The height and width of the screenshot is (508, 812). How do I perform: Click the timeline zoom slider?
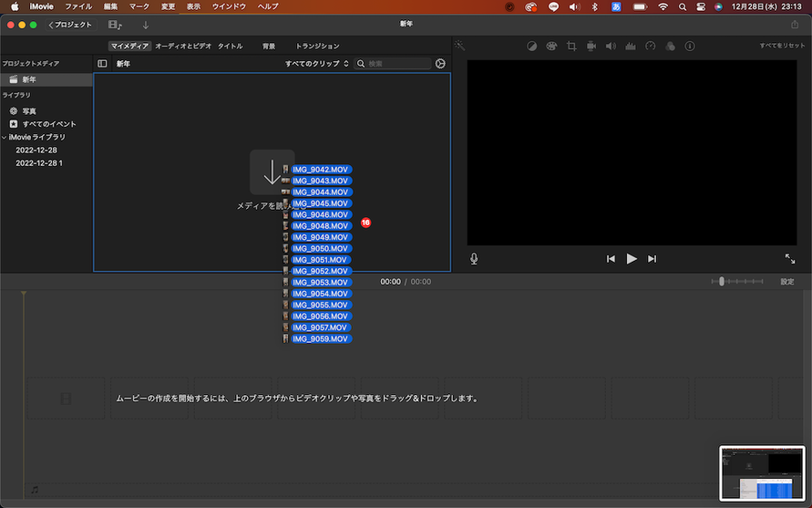tap(722, 282)
